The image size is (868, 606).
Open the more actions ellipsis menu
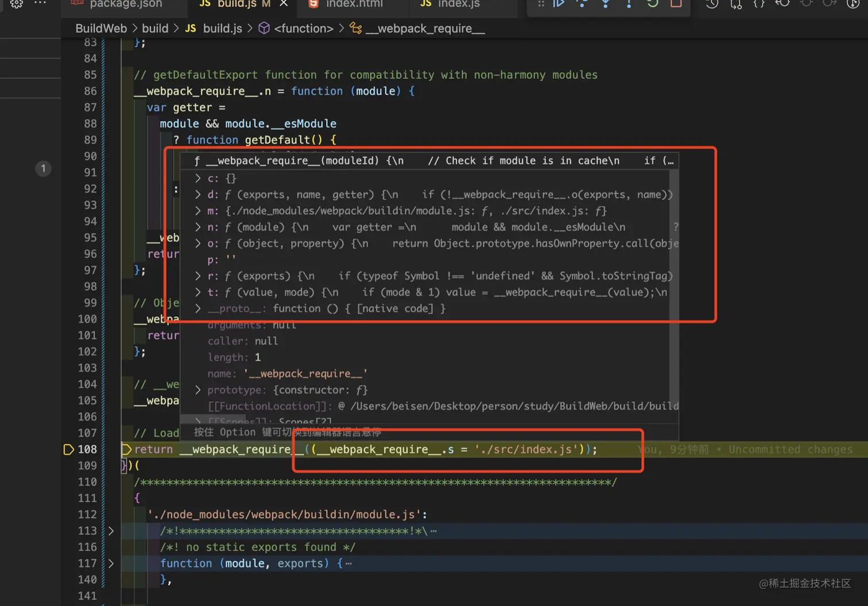pyautogui.click(x=40, y=3)
